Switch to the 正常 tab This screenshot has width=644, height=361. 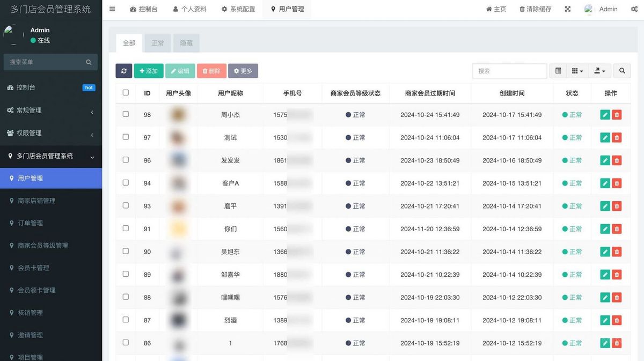coord(157,42)
